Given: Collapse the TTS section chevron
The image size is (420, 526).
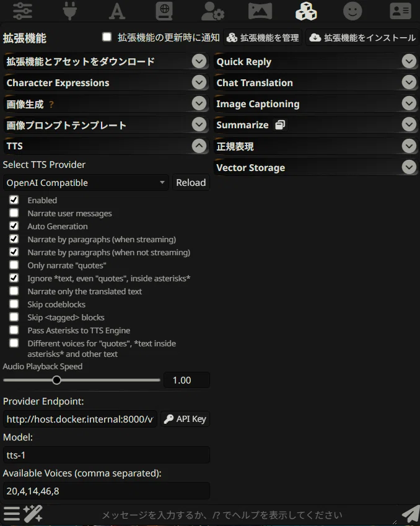Looking at the screenshot, I should pyautogui.click(x=199, y=146).
